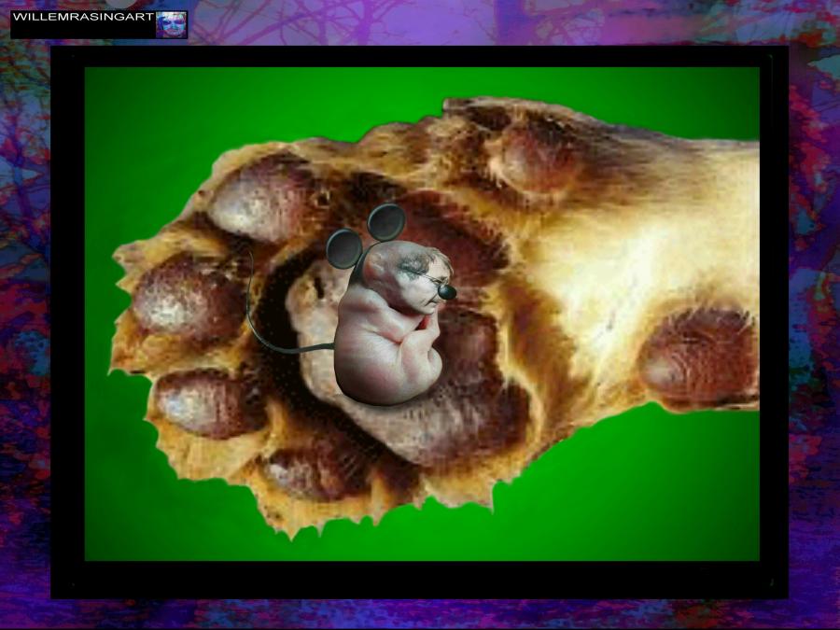Image resolution: width=840 pixels, height=630 pixels.
Task: Click the WILLEMRASINGART label text
Action: 84,17
